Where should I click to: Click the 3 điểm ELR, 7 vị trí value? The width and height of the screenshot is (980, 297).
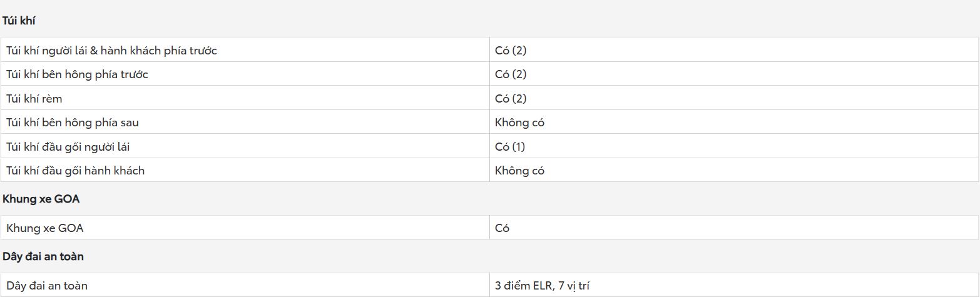pyautogui.click(x=542, y=286)
